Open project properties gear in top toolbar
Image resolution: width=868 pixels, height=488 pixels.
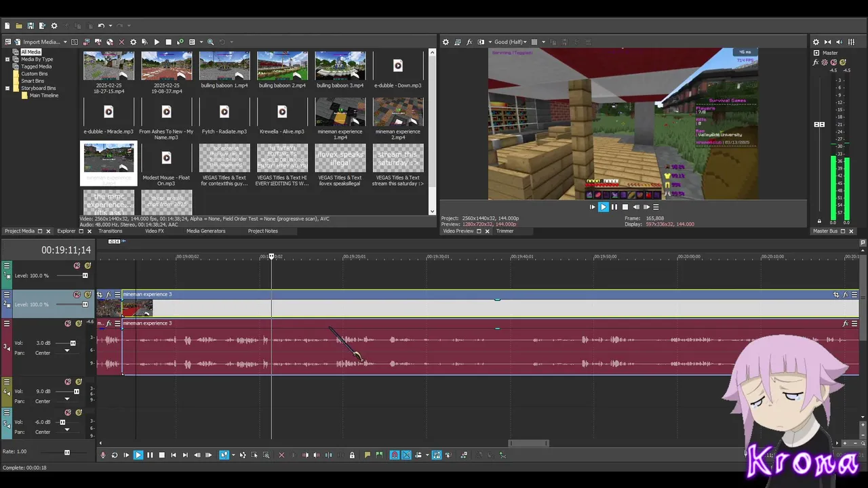coord(54,26)
